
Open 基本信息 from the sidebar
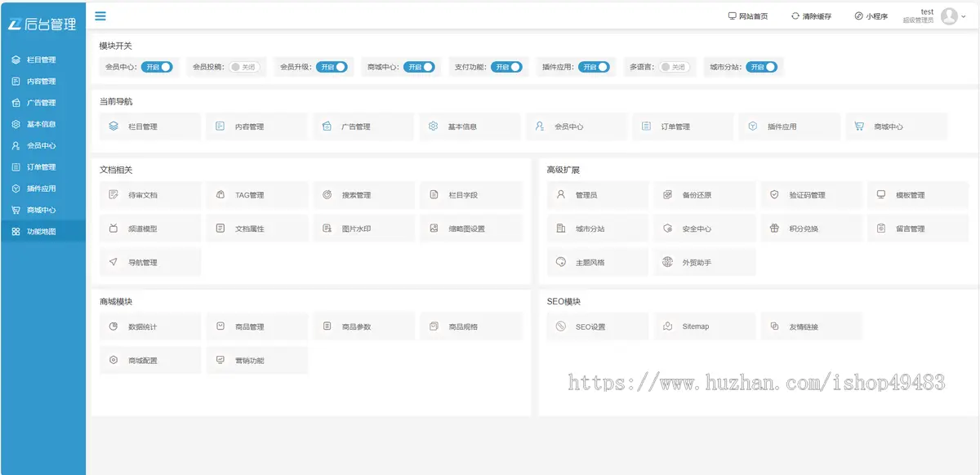point(42,124)
